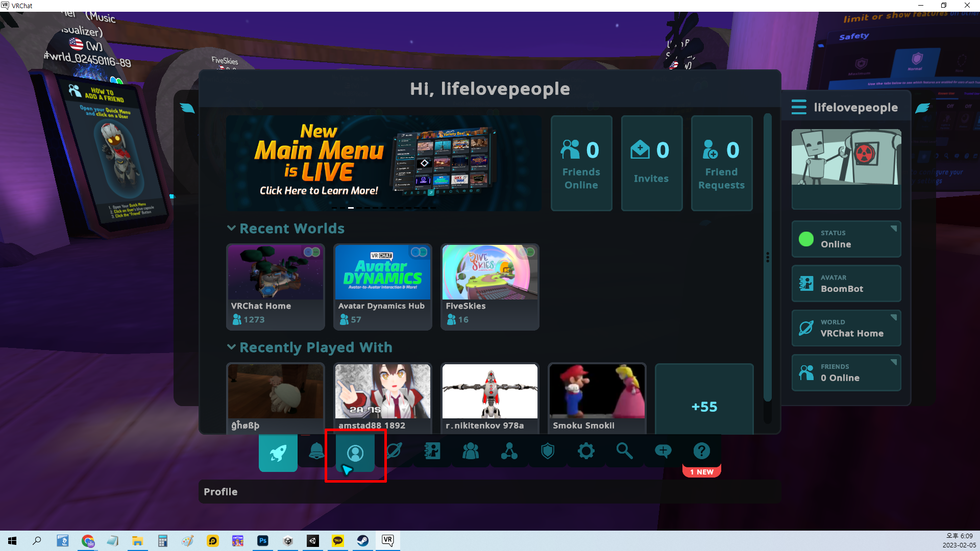This screenshot has height=551, width=980.
Task: Open the Launch Pad rocket tab
Action: pos(278,452)
